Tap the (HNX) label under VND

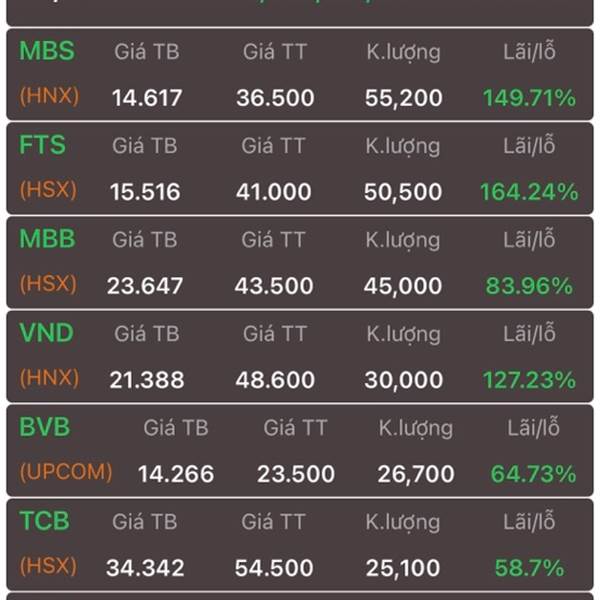(x=49, y=378)
